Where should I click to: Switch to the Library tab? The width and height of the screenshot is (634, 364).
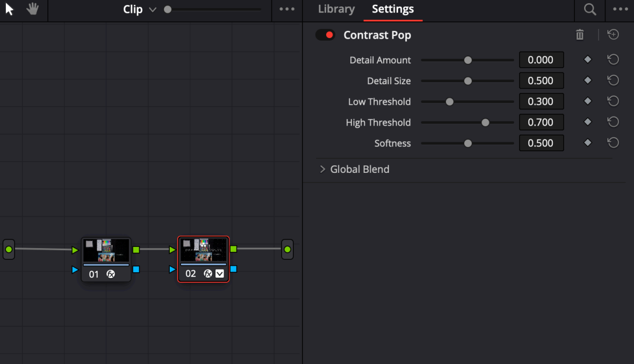[x=336, y=9]
